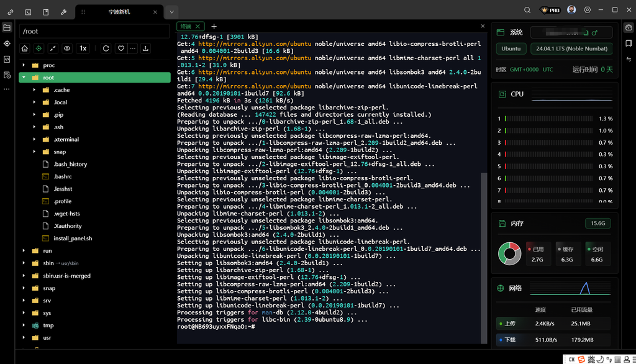Click the terminal vertical scrollbar
636x364 pixels.
point(483,258)
